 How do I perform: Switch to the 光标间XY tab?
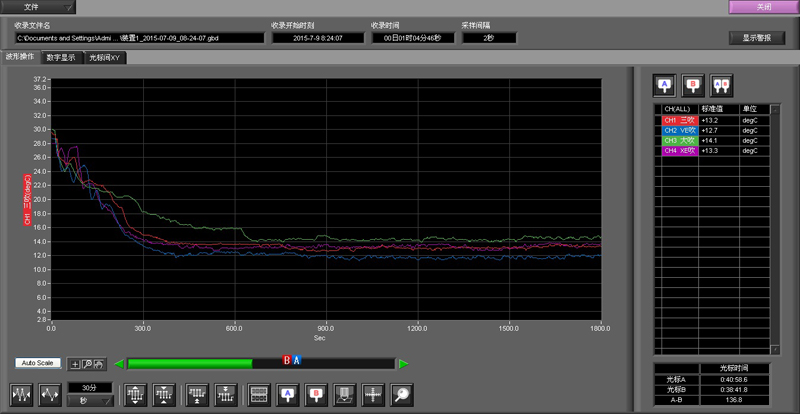coord(105,58)
